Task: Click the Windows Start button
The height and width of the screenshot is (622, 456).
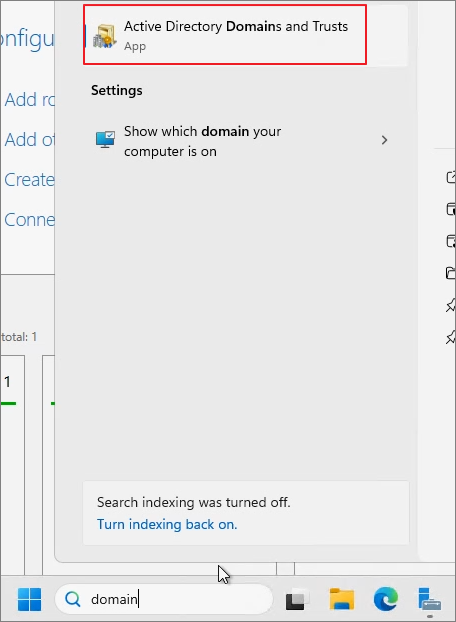Action: [29, 599]
